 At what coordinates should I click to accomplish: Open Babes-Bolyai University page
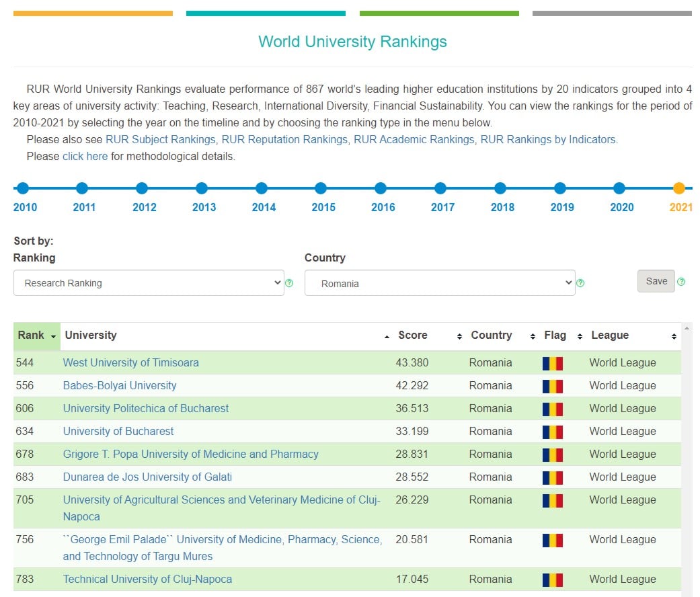120,385
